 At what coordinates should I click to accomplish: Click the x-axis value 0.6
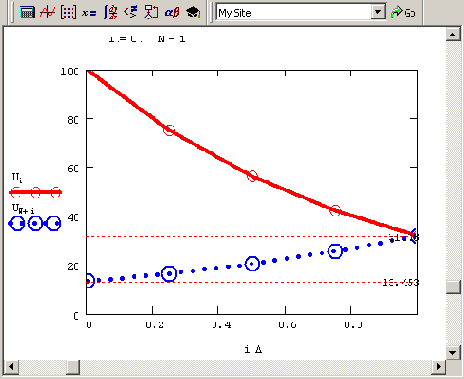(x=287, y=325)
